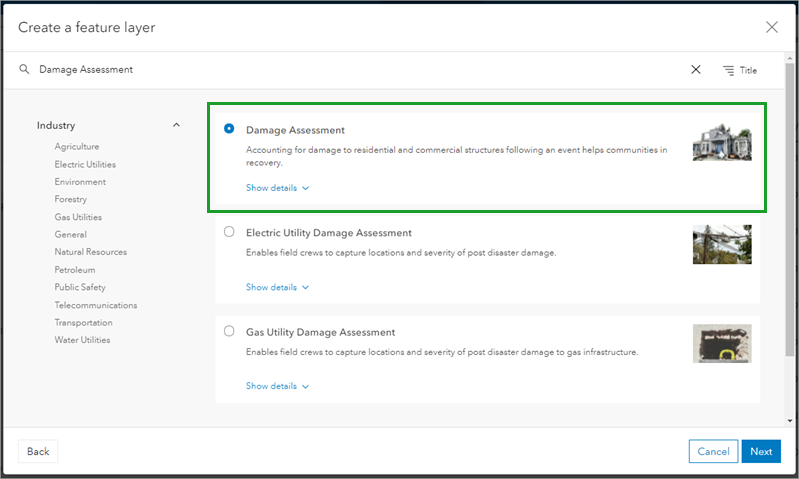
Task: Filter by Water Utilities industry
Action: (x=82, y=339)
